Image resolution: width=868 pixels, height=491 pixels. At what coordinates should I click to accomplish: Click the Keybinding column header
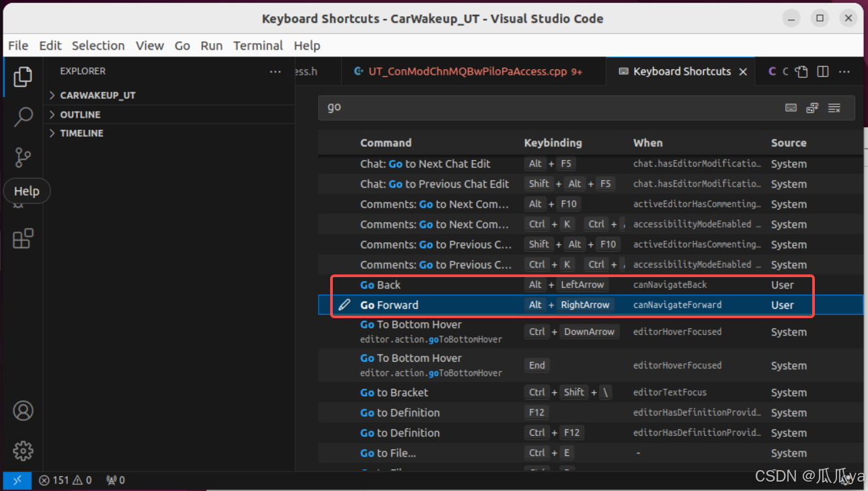(553, 143)
